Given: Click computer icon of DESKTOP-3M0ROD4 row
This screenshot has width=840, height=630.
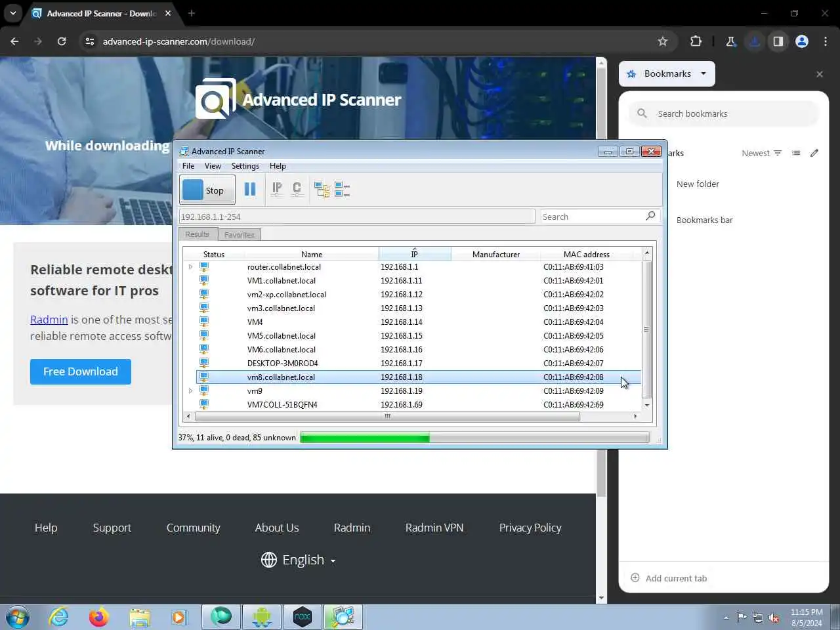Looking at the screenshot, I should [x=204, y=363].
